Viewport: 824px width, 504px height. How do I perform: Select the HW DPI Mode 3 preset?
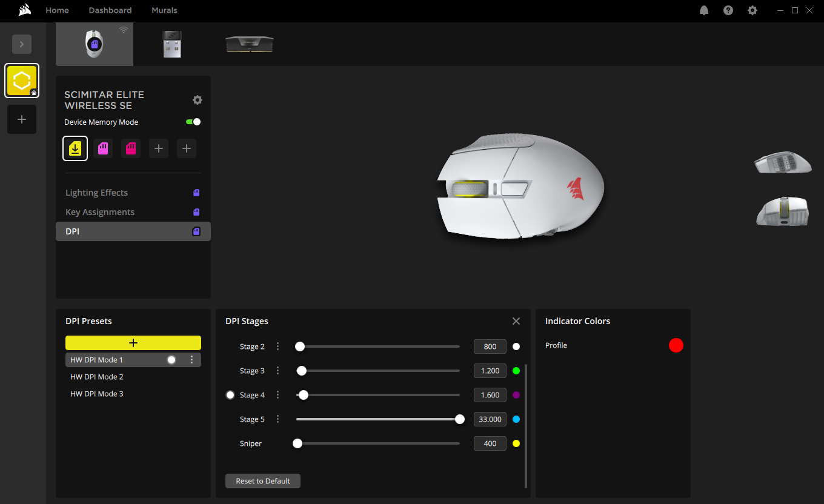(x=133, y=394)
